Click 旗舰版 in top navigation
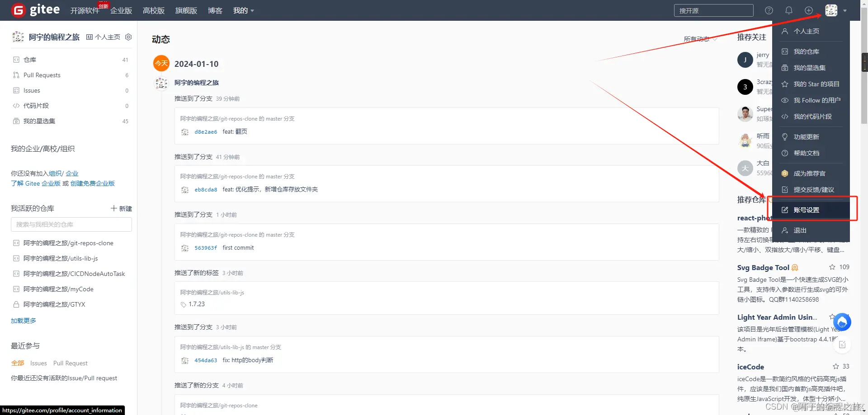 [186, 10]
